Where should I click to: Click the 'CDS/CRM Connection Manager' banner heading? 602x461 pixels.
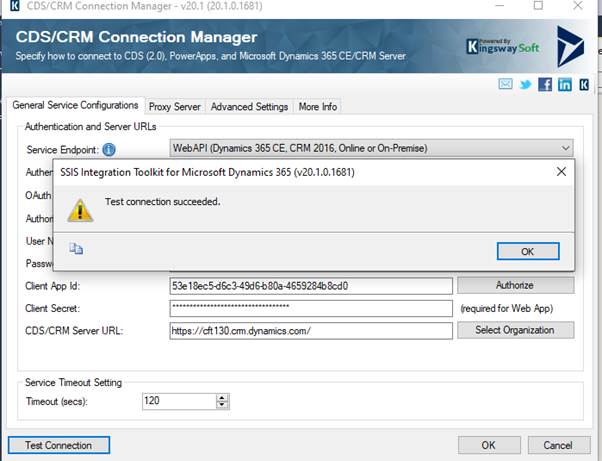pyautogui.click(x=136, y=37)
